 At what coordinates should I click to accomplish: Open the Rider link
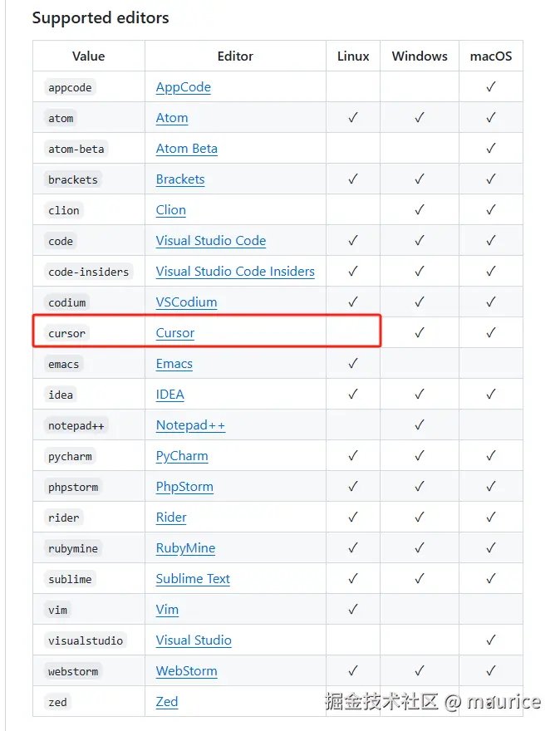pos(171,518)
